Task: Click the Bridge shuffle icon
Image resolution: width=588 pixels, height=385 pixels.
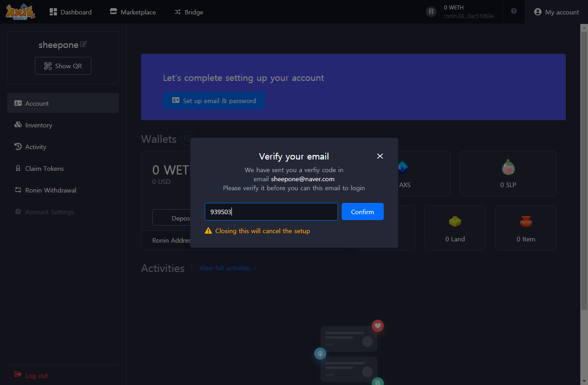Action: 178,12
